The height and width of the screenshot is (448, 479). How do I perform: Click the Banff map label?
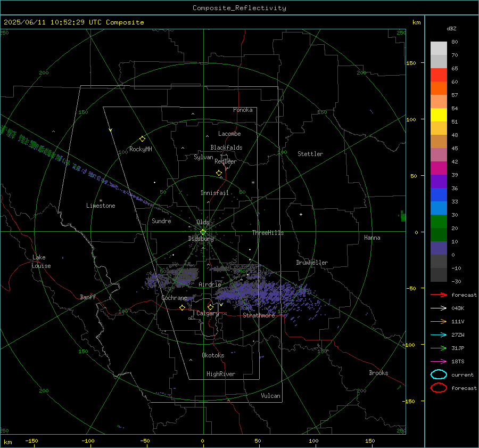[x=88, y=297]
